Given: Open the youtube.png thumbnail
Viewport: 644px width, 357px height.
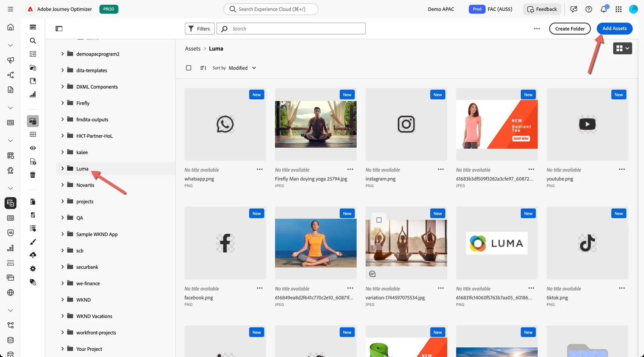Looking at the screenshot, I should tap(587, 124).
